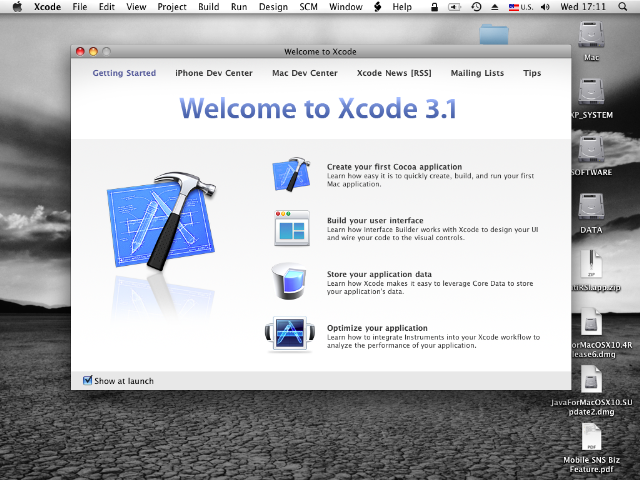Open the Core Data database icon
The height and width of the screenshot is (480, 640).
point(289,281)
